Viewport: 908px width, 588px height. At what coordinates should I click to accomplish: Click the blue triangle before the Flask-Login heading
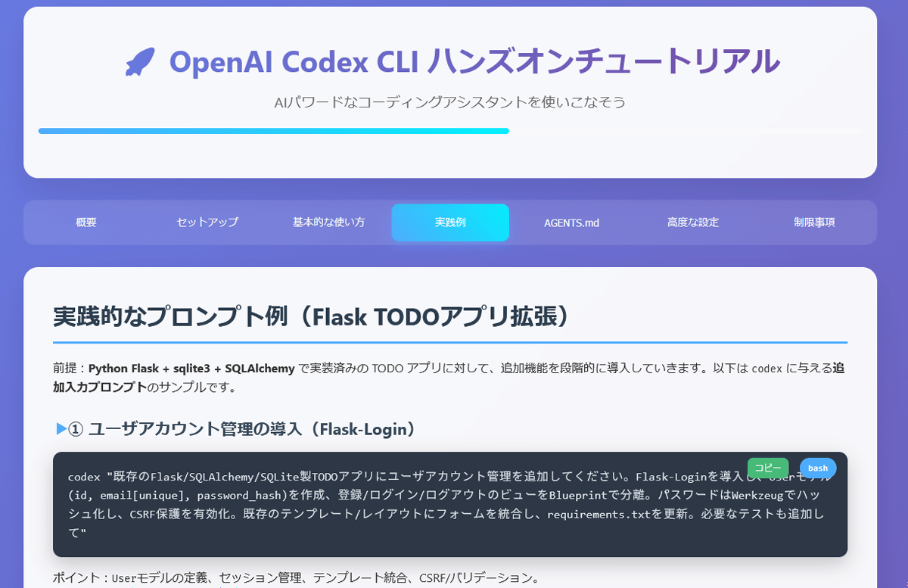click(x=61, y=429)
